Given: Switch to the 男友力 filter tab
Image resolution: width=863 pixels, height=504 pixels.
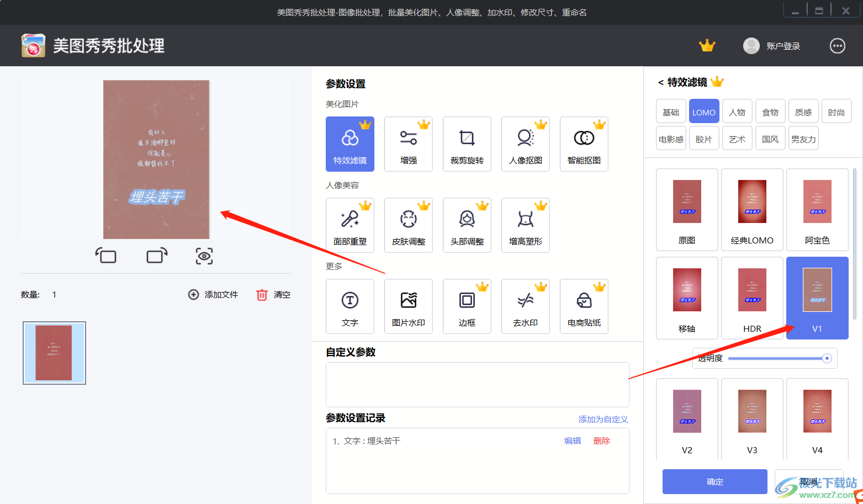Looking at the screenshot, I should point(803,139).
